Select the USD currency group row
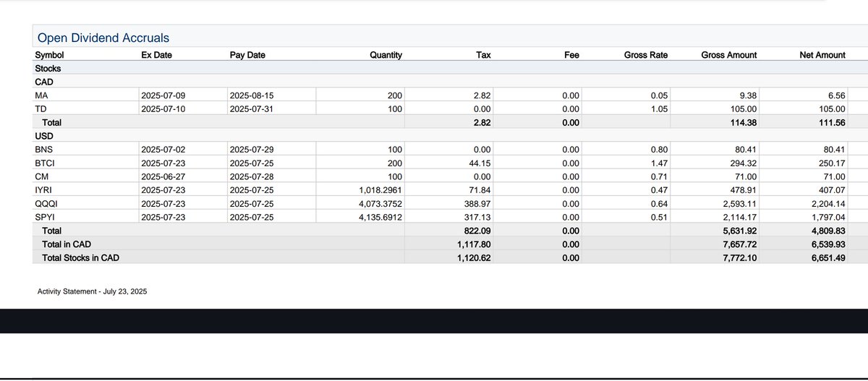This screenshot has width=868, height=381. 450,136
